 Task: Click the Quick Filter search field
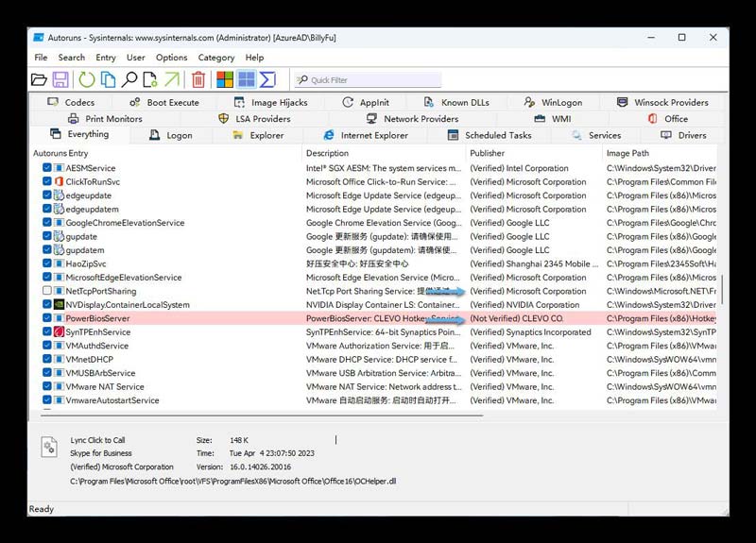tap(368, 80)
